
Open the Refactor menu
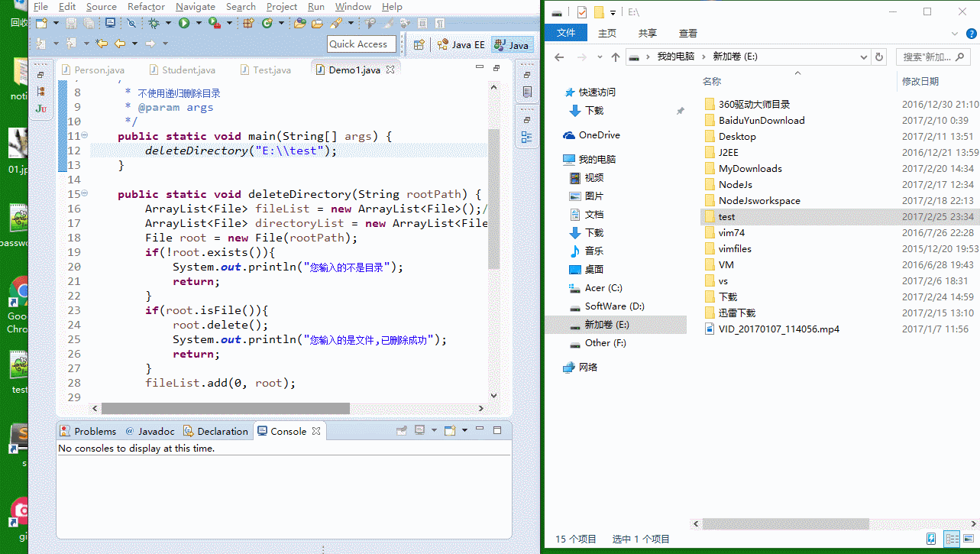(146, 7)
